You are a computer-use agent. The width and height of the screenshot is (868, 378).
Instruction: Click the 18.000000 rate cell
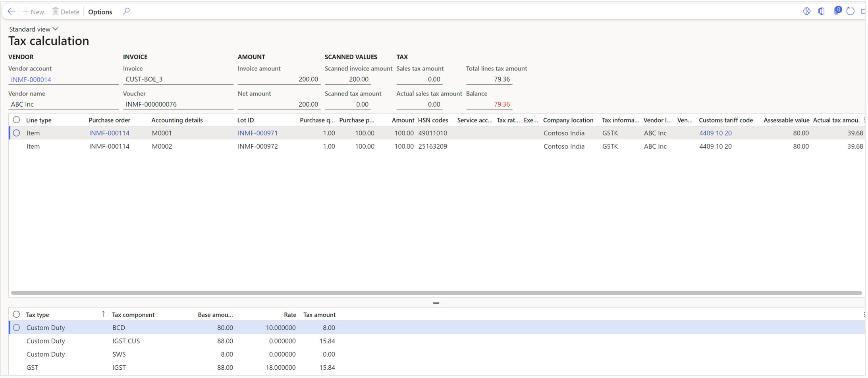coord(280,368)
